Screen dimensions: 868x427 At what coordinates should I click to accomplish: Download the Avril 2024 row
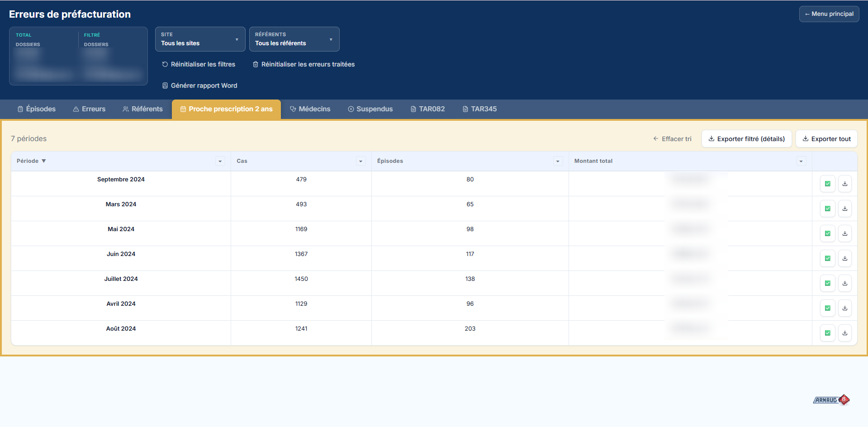point(844,308)
